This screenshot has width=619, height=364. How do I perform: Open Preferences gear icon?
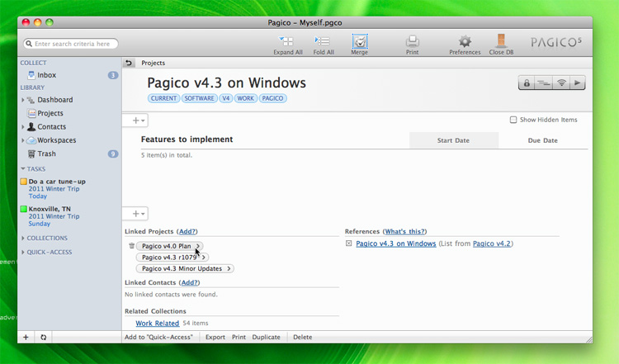465,41
